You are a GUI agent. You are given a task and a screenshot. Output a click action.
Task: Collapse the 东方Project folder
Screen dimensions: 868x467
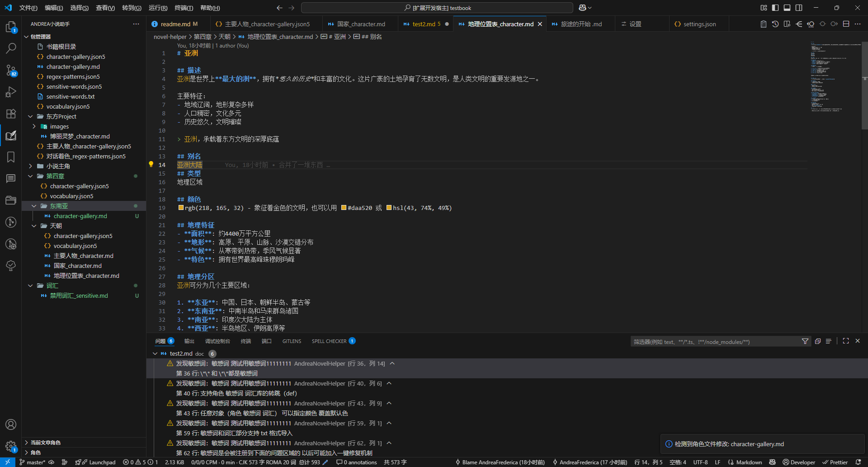pos(30,116)
